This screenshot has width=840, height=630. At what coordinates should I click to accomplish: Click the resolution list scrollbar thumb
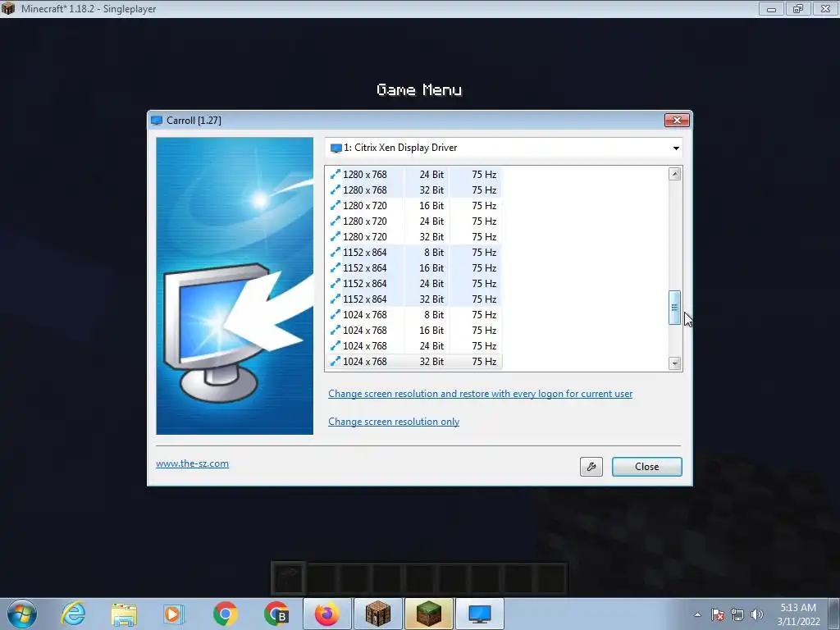(x=674, y=308)
